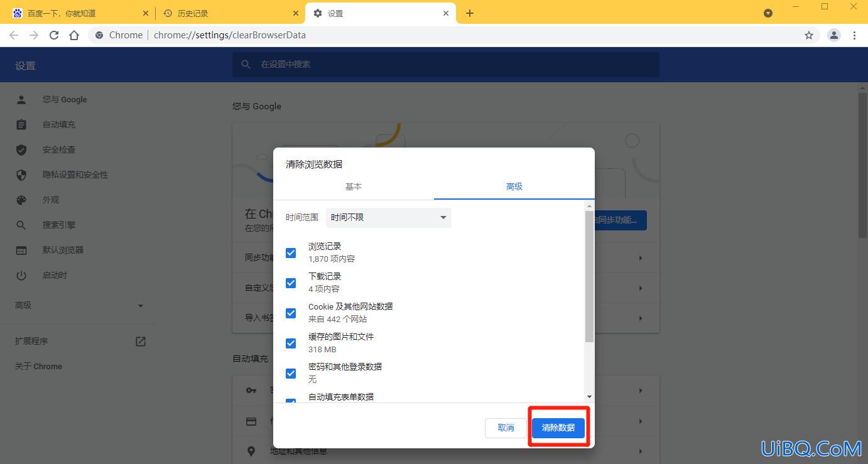Select 默认浏览器 in sidebar
This screenshot has width=868, height=464.
[63, 250]
